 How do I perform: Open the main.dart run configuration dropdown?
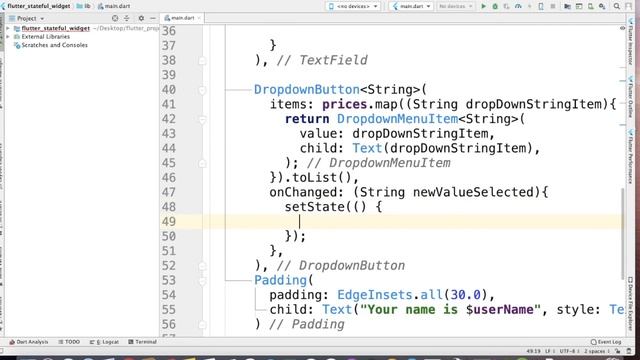(x=411, y=6)
